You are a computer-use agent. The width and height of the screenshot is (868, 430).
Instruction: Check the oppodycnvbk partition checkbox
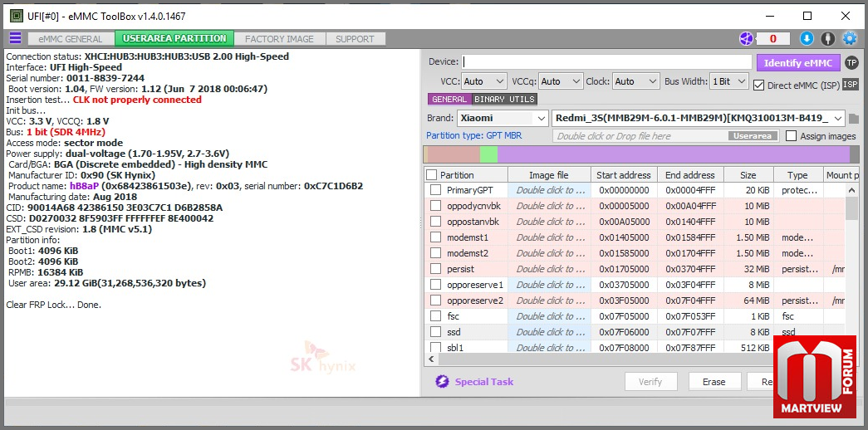coord(435,206)
